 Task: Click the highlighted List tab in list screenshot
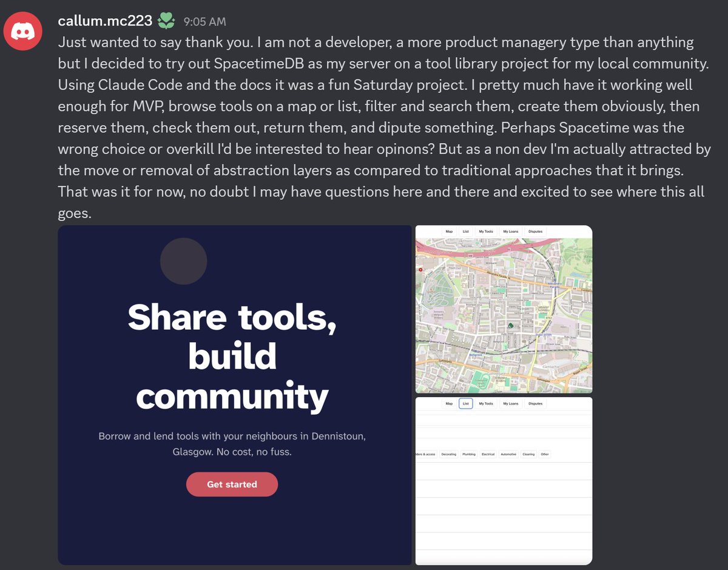(x=465, y=403)
